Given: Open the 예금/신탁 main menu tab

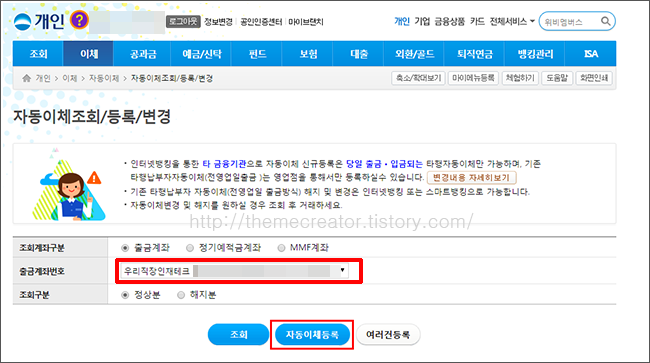Looking at the screenshot, I should [x=201, y=53].
